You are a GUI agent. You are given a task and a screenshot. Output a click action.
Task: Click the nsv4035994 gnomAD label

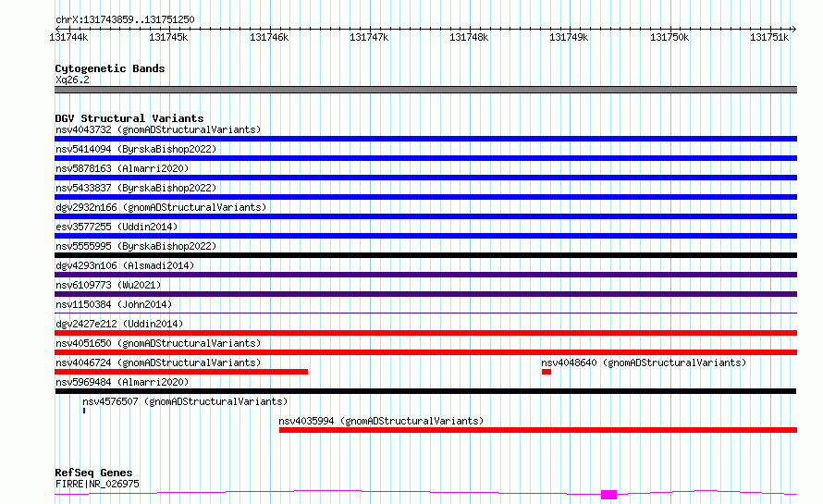click(381, 421)
